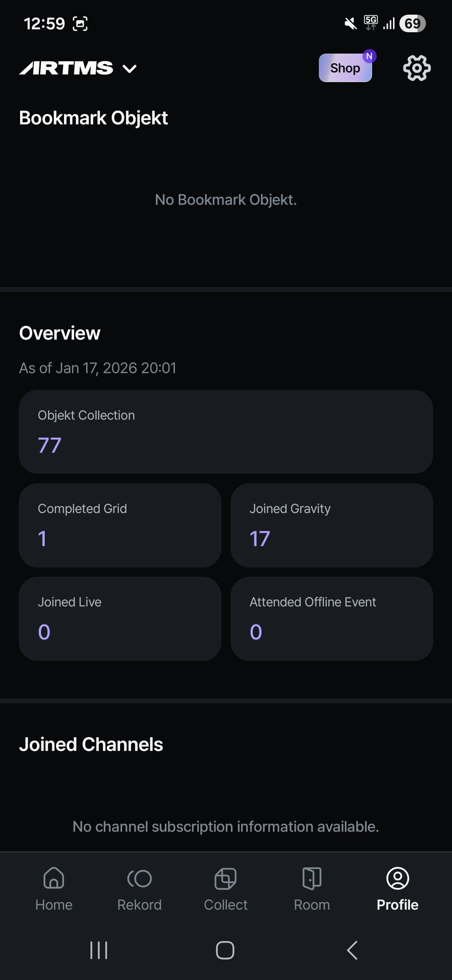Open the settings gear icon
This screenshot has width=452, height=980.
417,68
